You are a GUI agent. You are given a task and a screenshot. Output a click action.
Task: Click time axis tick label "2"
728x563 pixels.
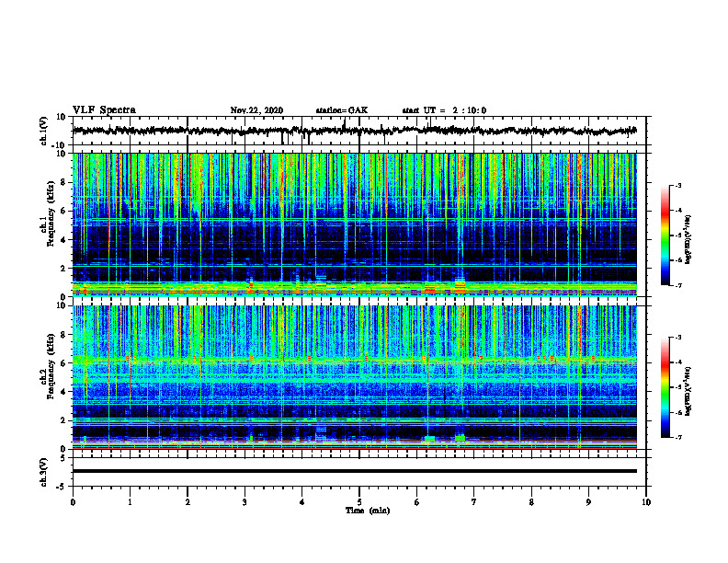coord(188,502)
